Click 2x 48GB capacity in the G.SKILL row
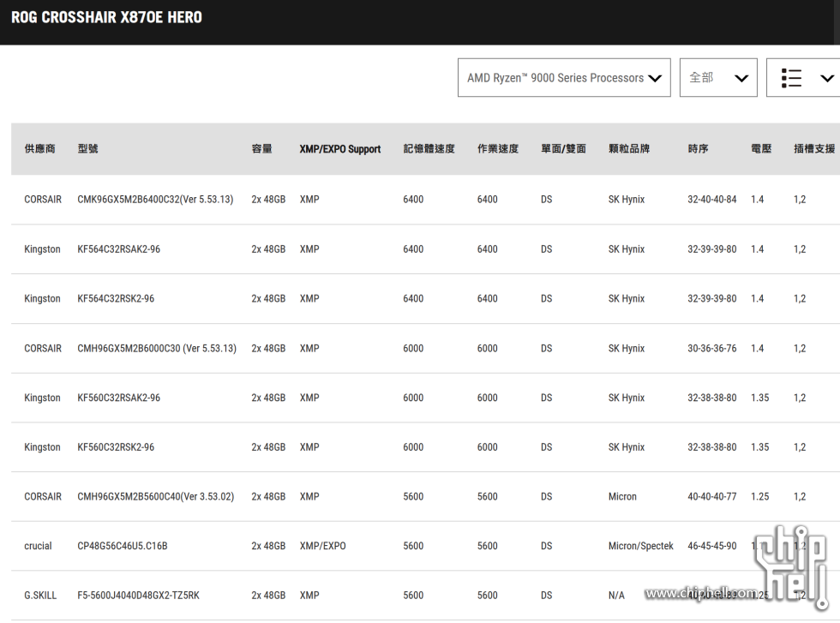840x623 pixels. click(x=268, y=595)
